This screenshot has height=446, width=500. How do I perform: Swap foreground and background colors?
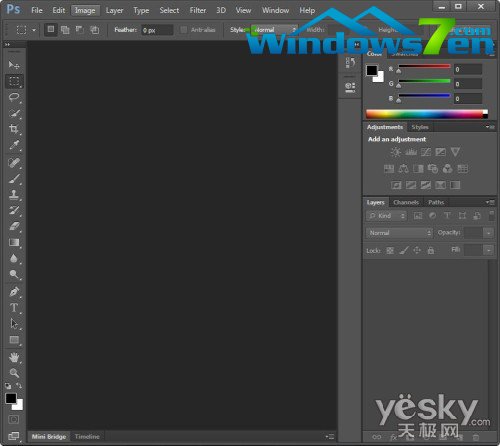coord(19,386)
